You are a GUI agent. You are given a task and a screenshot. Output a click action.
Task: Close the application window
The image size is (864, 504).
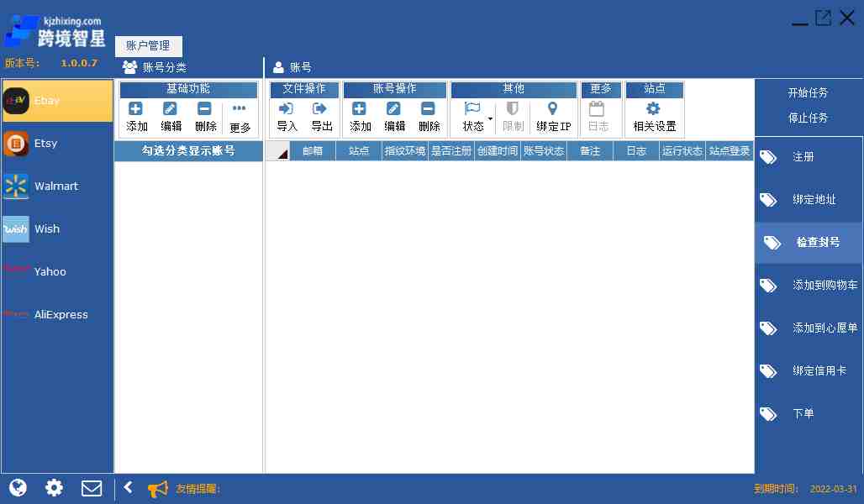point(847,18)
